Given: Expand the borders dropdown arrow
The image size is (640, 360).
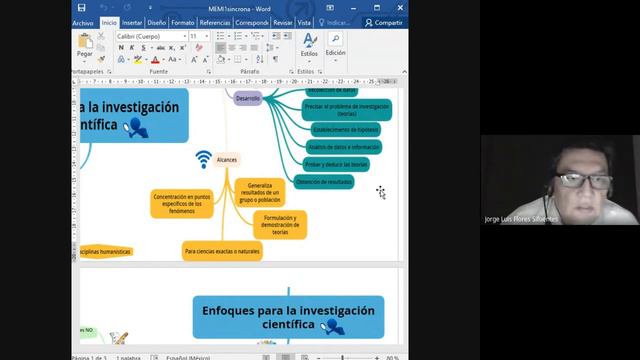Looking at the screenshot, I should (245, 60).
